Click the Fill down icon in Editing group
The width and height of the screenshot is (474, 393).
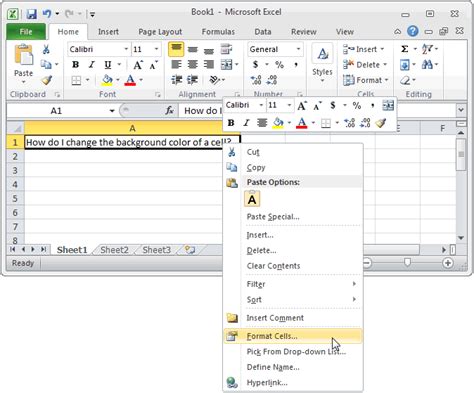click(x=405, y=64)
